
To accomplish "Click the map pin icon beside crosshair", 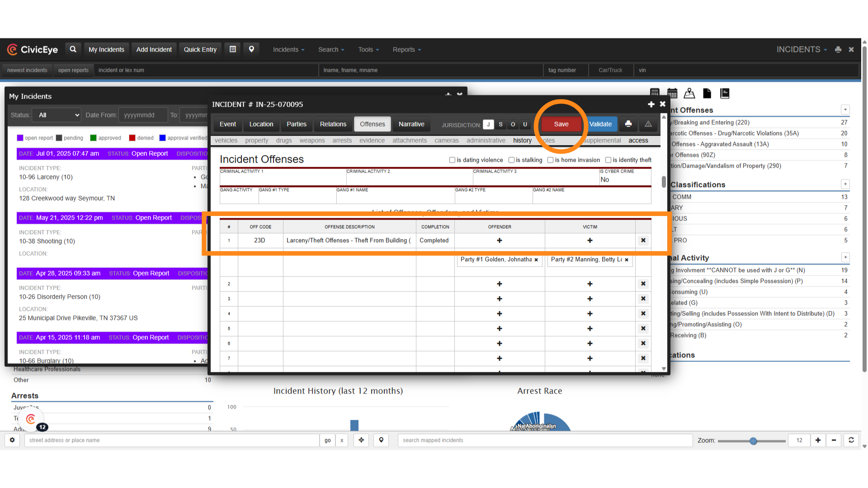I will click(x=381, y=440).
